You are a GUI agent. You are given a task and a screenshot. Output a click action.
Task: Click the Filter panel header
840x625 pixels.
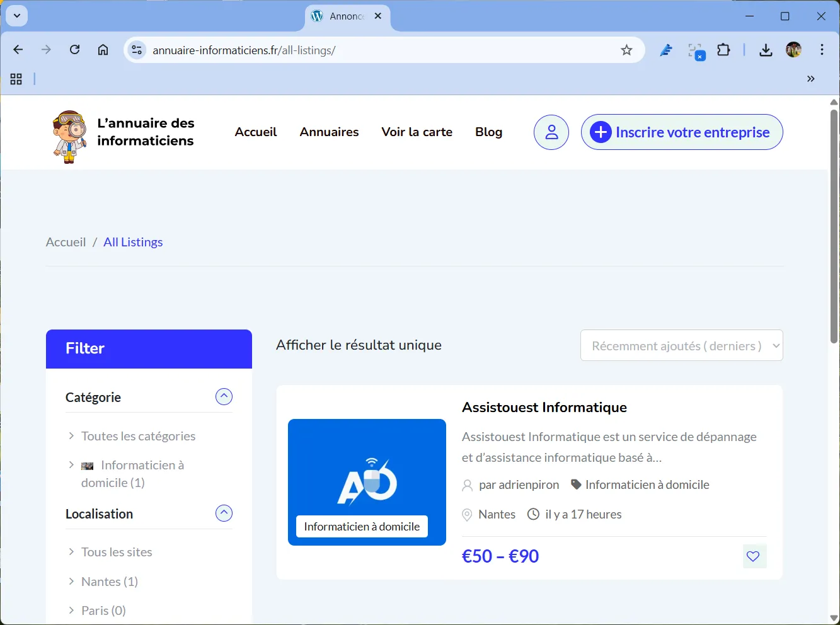point(149,349)
